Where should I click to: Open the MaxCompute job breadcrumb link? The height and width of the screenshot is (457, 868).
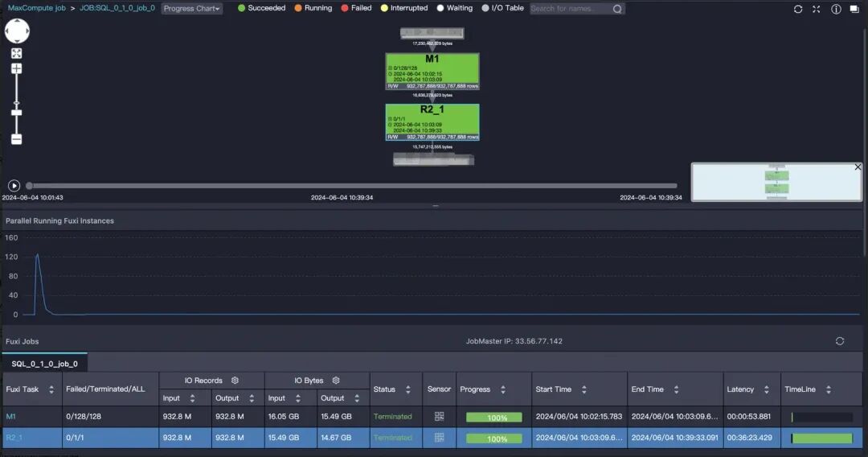36,8
